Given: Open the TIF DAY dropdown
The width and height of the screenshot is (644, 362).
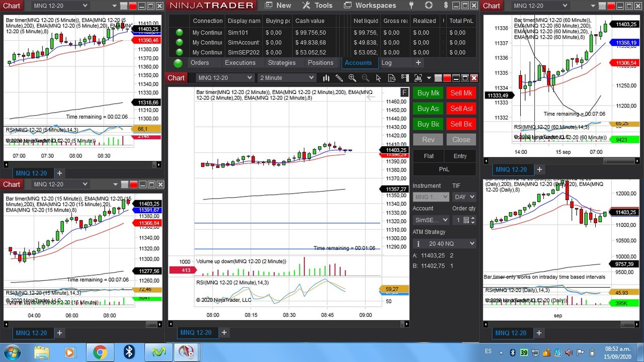Looking at the screenshot, I should tap(464, 197).
